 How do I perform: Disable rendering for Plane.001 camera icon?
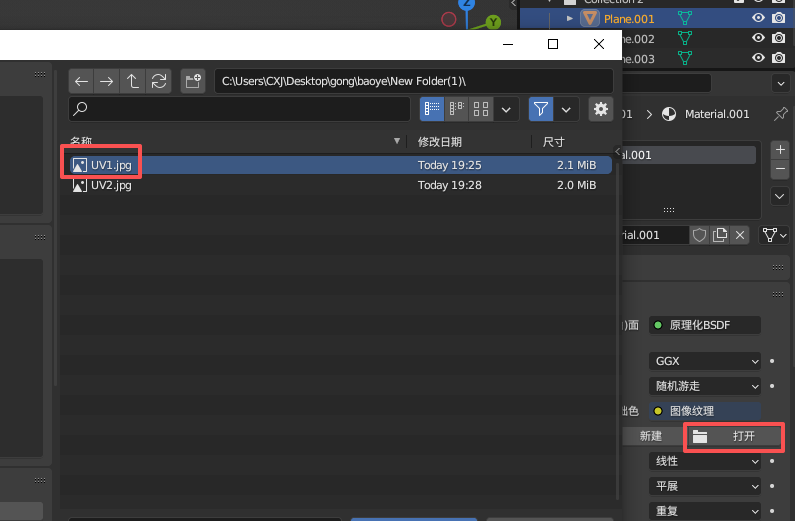pyautogui.click(x=778, y=18)
